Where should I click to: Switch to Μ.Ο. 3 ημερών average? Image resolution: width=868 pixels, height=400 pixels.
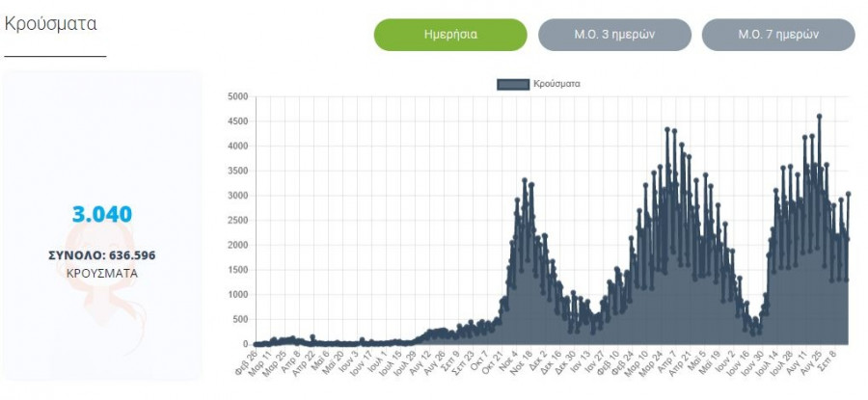tap(614, 35)
